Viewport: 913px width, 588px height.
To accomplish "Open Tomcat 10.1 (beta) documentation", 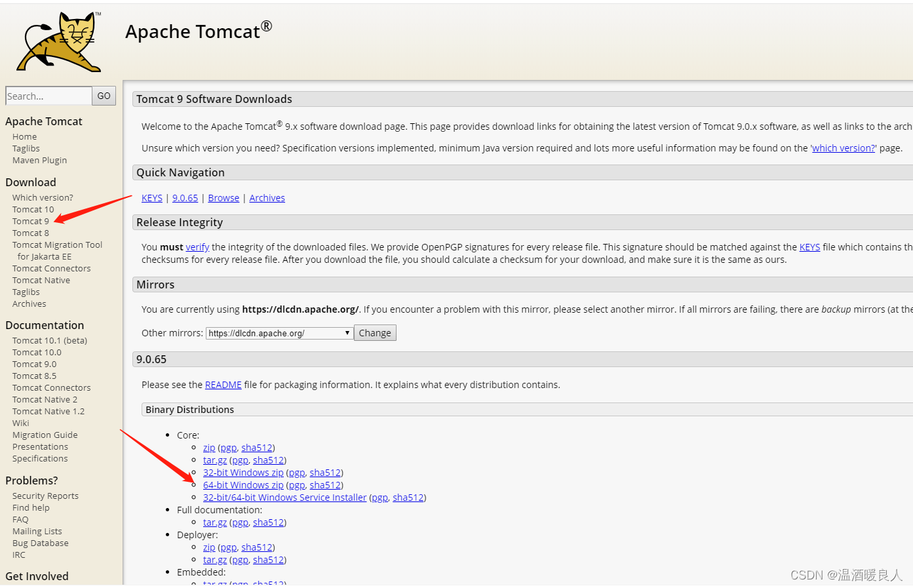I will (50, 341).
